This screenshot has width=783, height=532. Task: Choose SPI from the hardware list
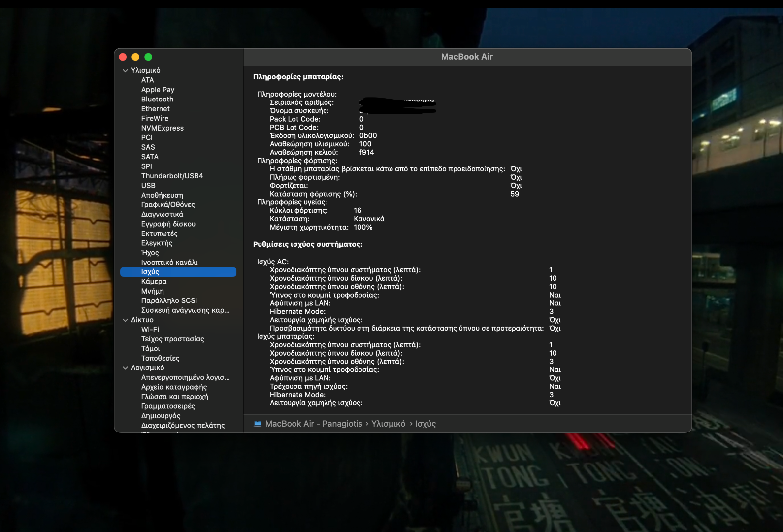[146, 166]
